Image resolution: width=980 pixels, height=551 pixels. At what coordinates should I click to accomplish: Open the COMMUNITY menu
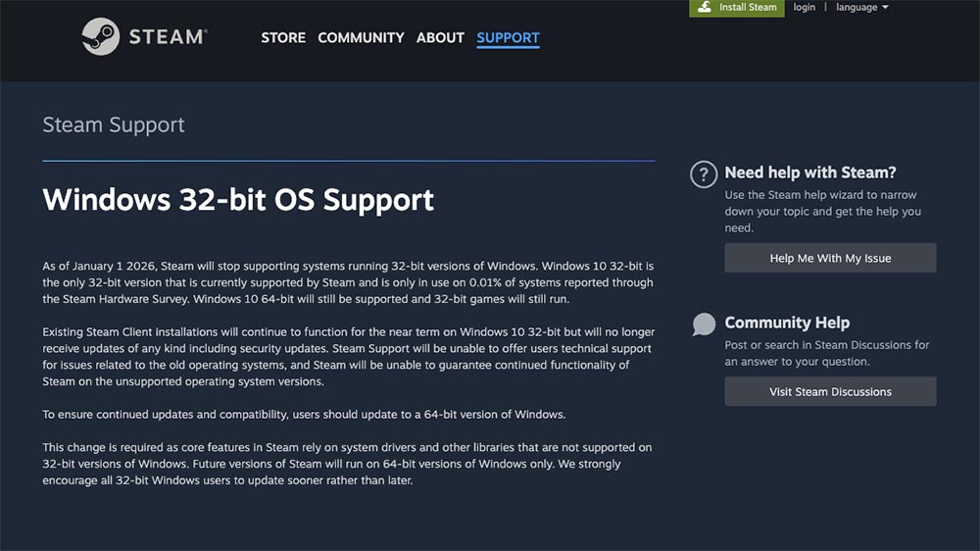point(361,37)
